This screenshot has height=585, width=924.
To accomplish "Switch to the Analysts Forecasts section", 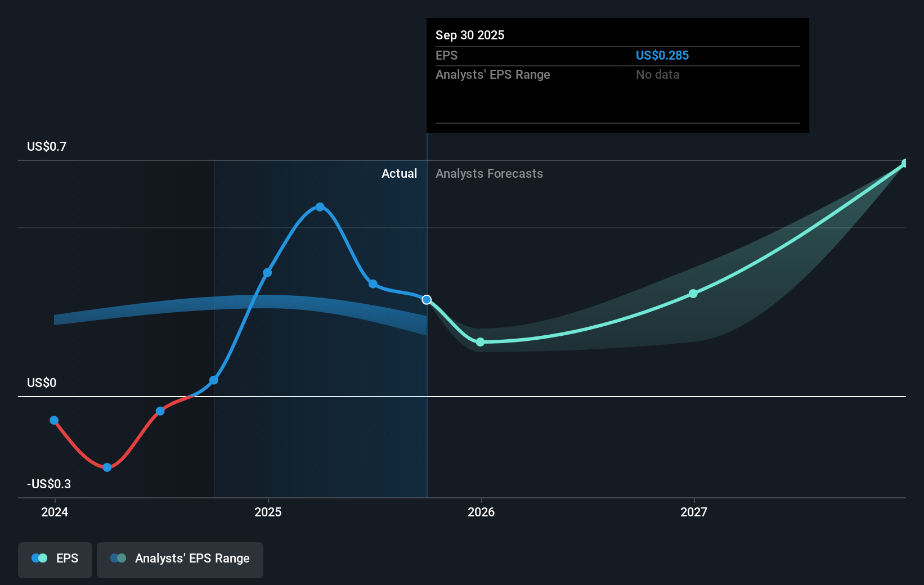I will pyautogui.click(x=489, y=173).
